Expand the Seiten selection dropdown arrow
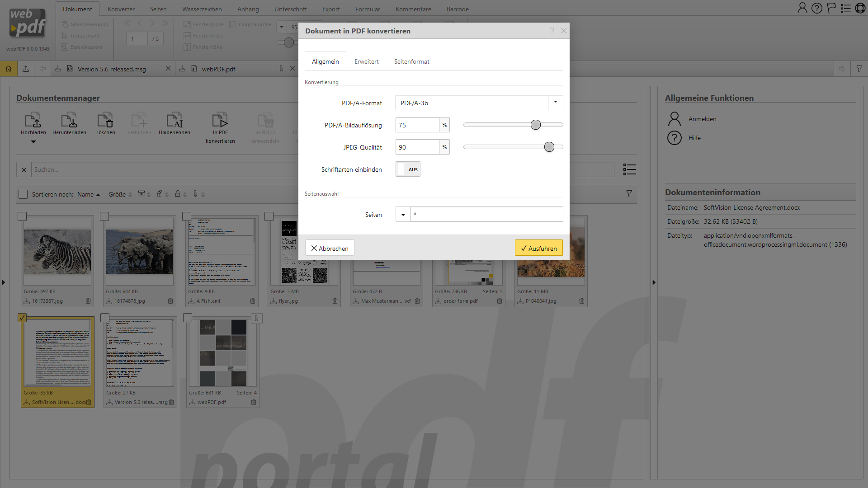The width and height of the screenshot is (868, 488). tap(403, 215)
